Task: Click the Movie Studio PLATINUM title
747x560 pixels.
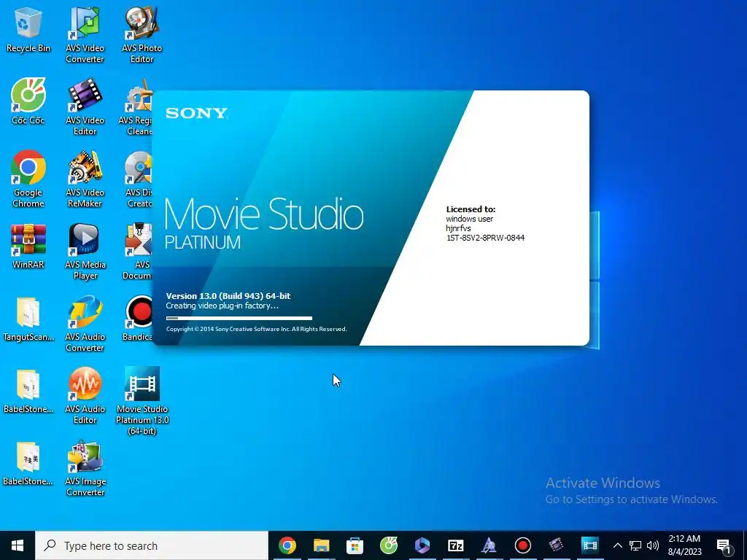Action: point(264,223)
